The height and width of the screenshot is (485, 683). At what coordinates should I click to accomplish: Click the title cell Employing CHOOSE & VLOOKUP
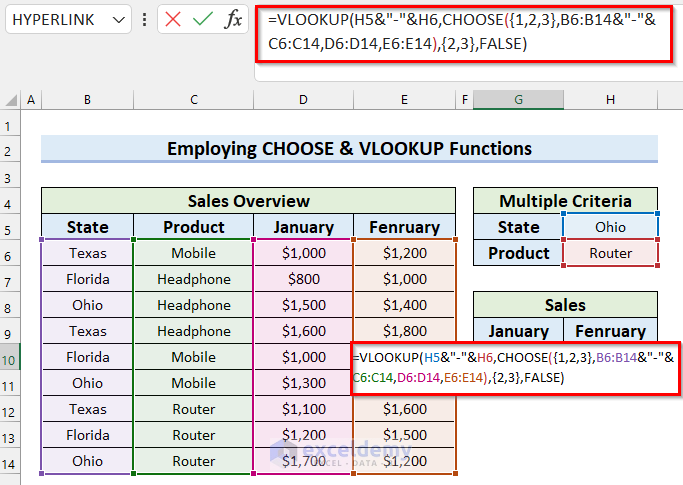tap(349, 149)
